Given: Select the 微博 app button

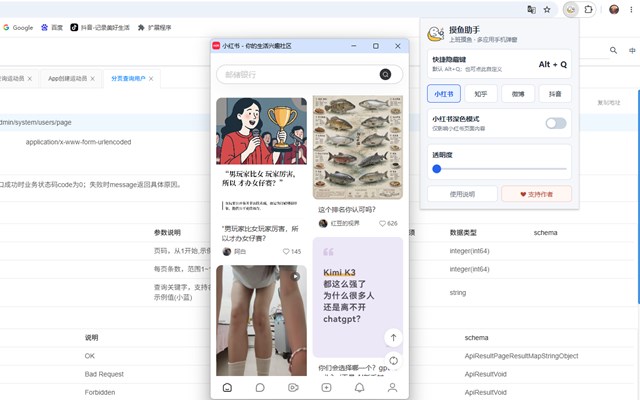Looking at the screenshot, I should click(518, 94).
